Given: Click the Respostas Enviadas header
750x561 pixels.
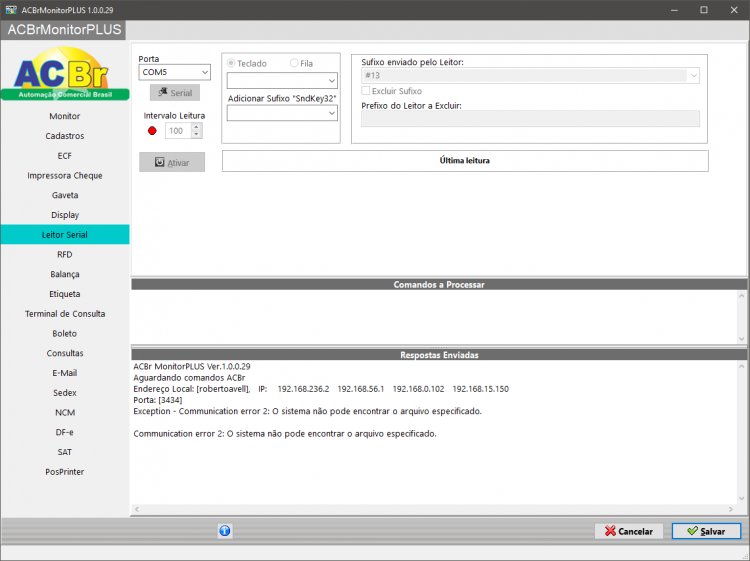Looking at the screenshot, I should (x=439, y=355).
